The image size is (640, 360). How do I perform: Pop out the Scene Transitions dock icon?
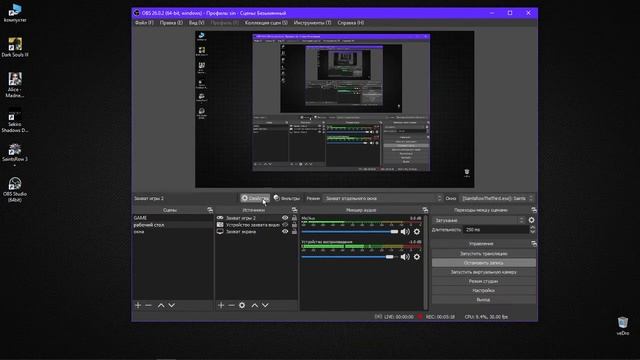click(x=533, y=210)
